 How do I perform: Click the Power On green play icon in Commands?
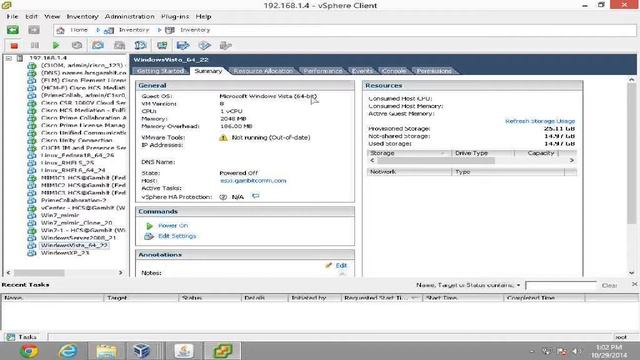pos(149,226)
